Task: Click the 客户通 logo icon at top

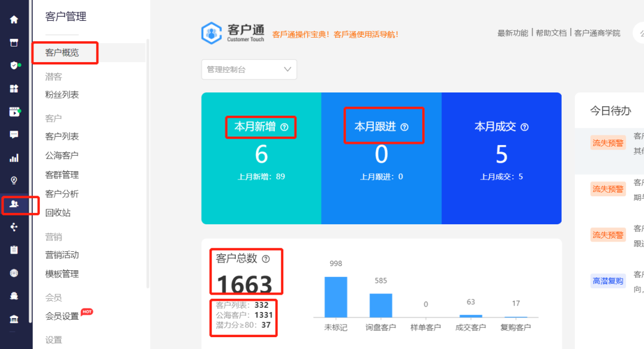Action: 212,32
